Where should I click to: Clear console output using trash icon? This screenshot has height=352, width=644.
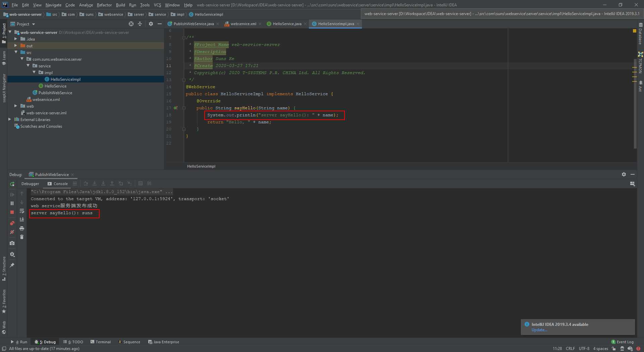point(22,237)
